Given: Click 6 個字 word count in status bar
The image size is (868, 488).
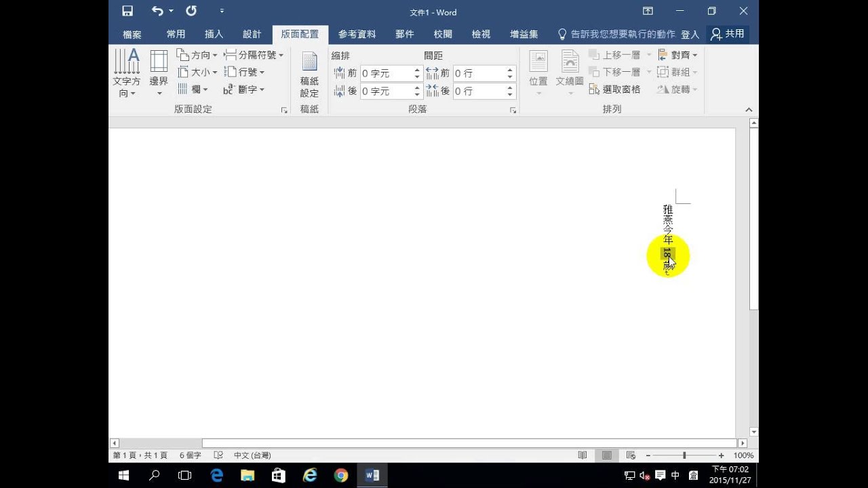Looking at the screenshot, I should pyautogui.click(x=191, y=455).
